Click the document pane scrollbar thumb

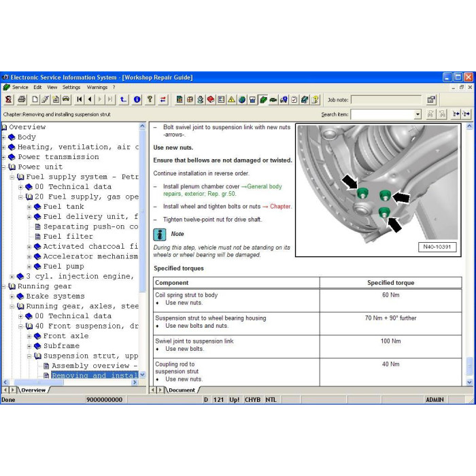pyautogui.click(x=469, y=367)
